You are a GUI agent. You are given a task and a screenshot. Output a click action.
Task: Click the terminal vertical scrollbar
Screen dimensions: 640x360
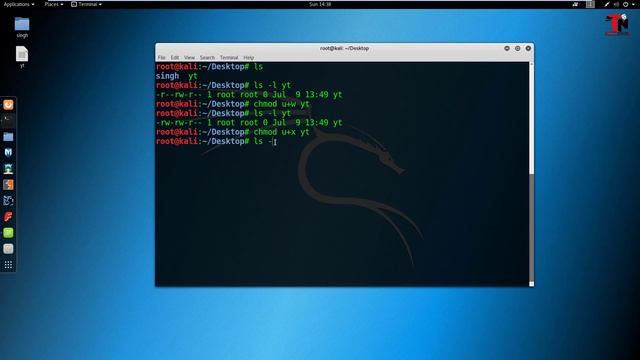coord(531,174)
